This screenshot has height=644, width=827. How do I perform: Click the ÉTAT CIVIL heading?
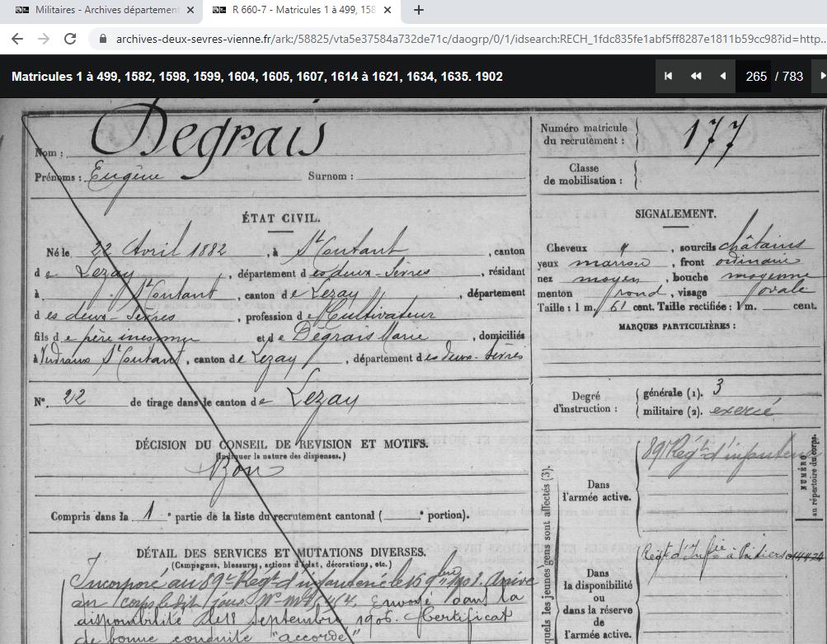280,218
